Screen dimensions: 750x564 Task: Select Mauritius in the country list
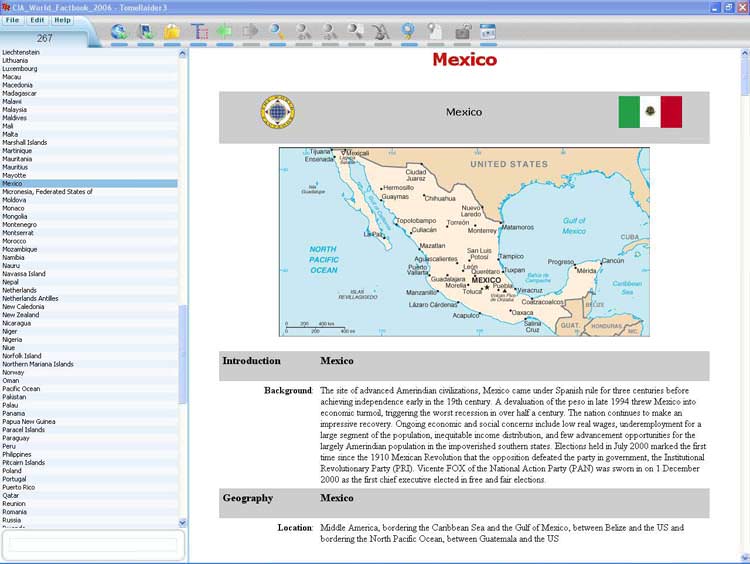pyautogui.click(x=15, y=167)
